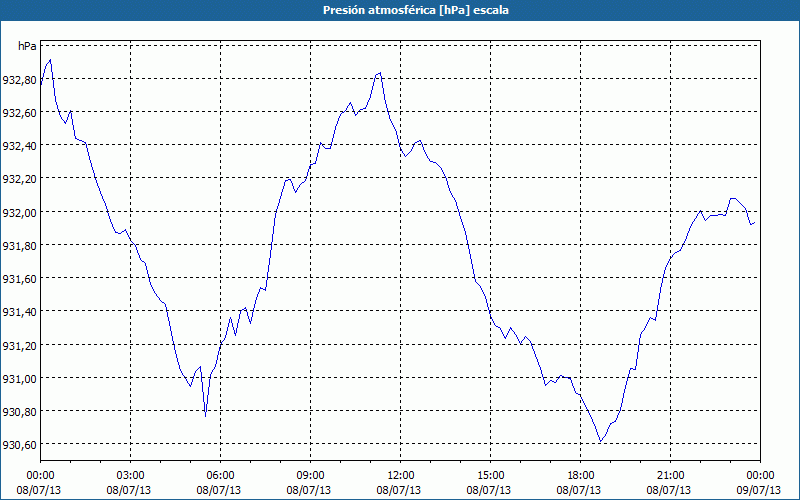The image size is (800, 500).
Task: Select the 21:00 time axis label
Action: click(x=670, y=476)
